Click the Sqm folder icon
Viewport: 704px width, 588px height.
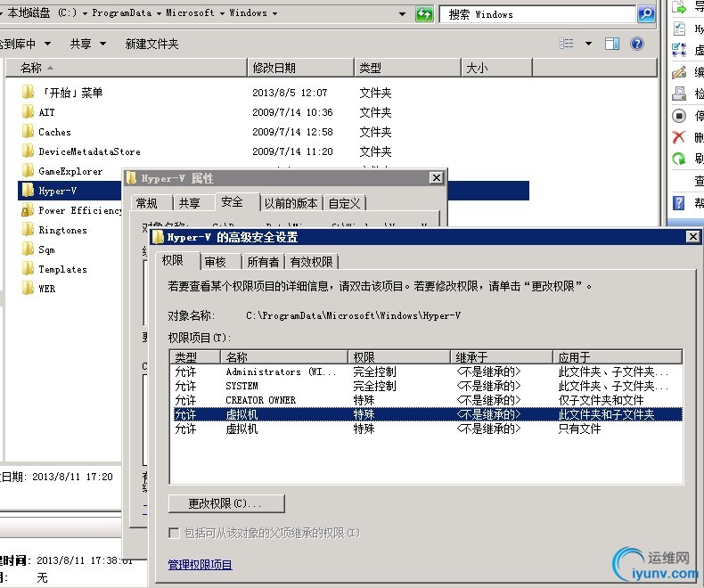point(28,249)
